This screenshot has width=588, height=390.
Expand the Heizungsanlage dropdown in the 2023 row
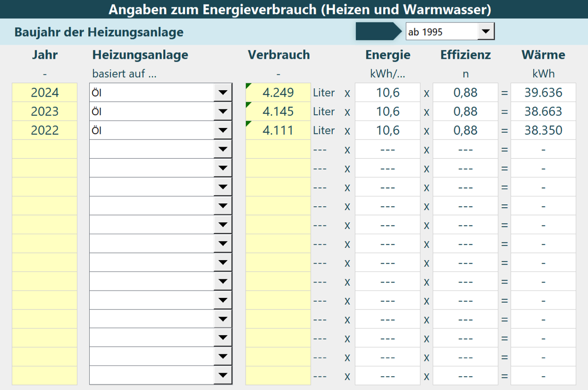[x=223, y=111]
